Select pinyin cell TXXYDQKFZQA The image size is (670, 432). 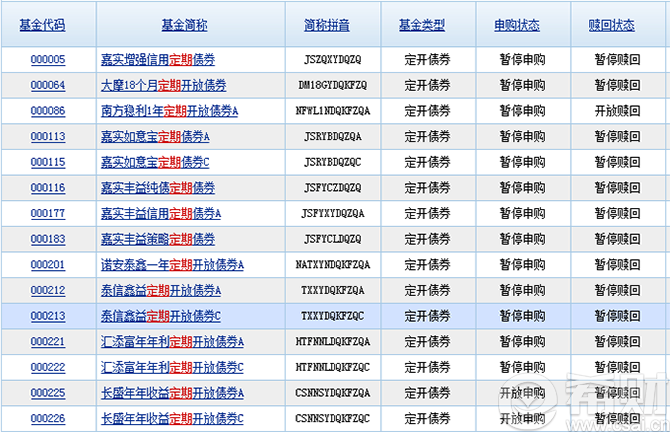pos(332,290)
